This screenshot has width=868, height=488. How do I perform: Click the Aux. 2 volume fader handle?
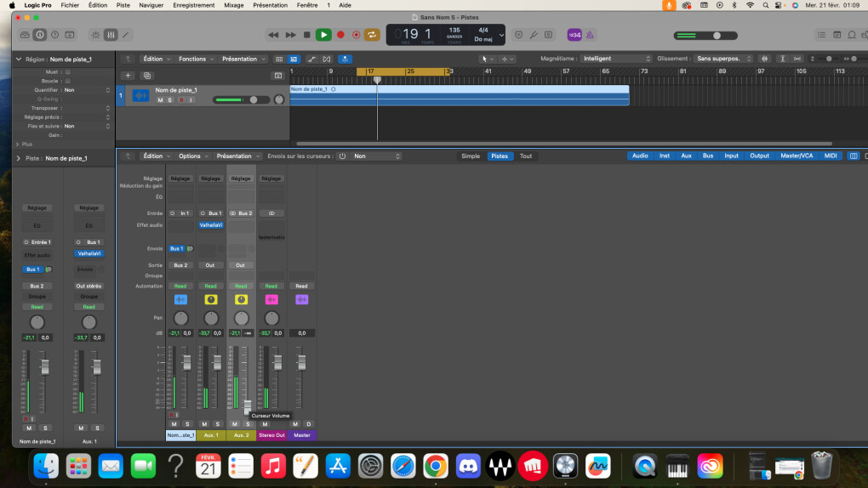(x=248, y=406)
